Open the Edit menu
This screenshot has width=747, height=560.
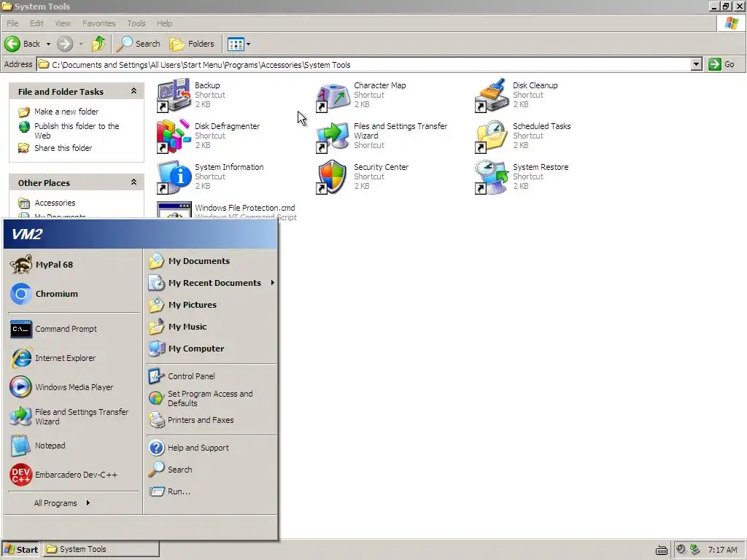(36, 23)
